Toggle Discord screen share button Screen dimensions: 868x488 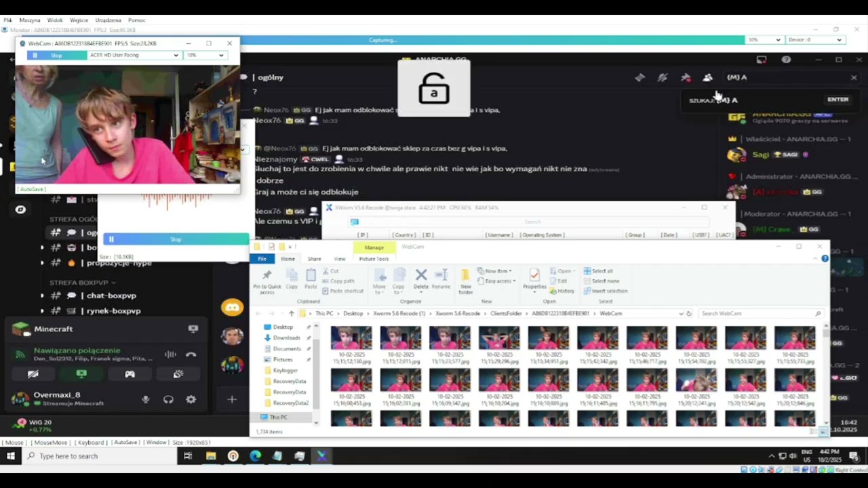[81, 374]
